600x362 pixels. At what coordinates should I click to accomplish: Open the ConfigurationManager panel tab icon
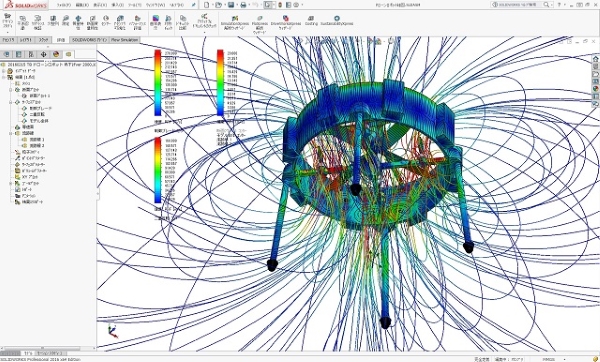click(x=31, y=54)
